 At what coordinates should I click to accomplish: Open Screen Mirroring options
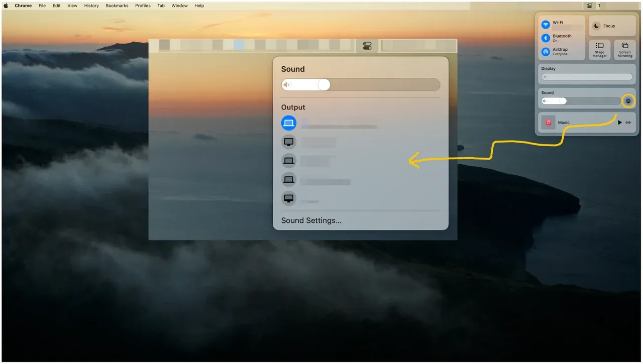[625, 50]
